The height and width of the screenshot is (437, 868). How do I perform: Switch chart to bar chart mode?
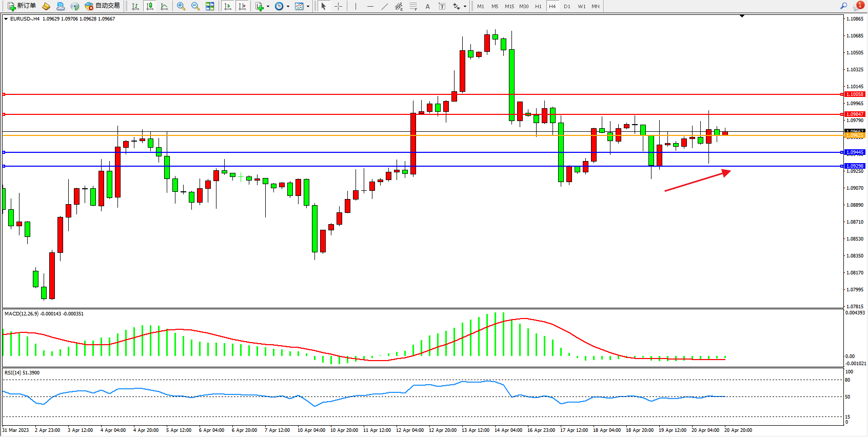click(x=135, y=6)
